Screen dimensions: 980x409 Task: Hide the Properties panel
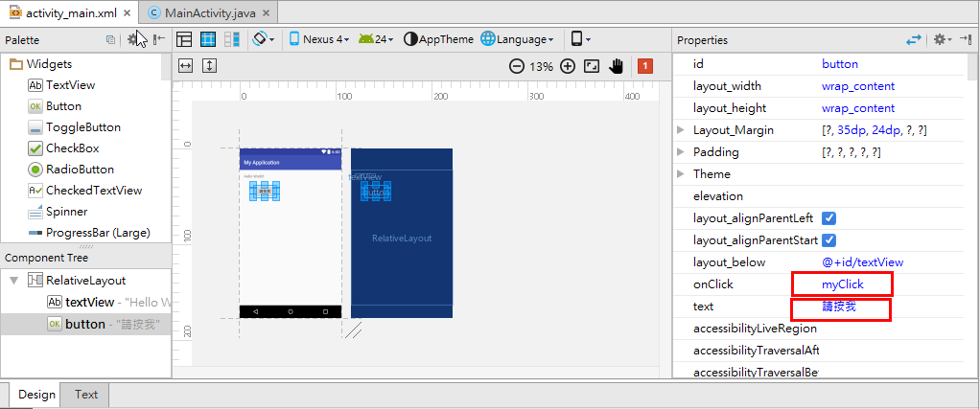coord(965,39)
